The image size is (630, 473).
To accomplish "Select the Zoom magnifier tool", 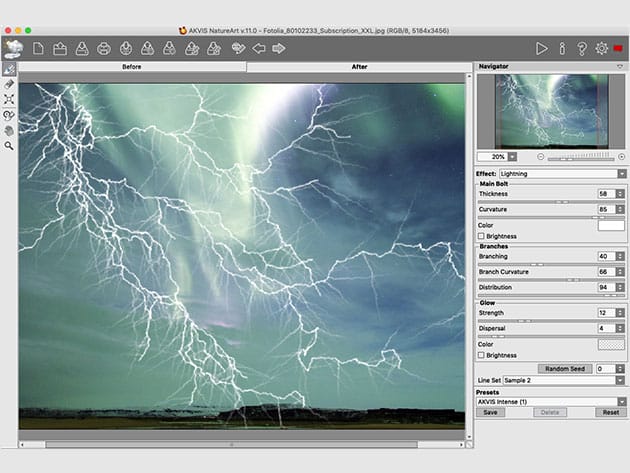I will click(x=9, y=145).
